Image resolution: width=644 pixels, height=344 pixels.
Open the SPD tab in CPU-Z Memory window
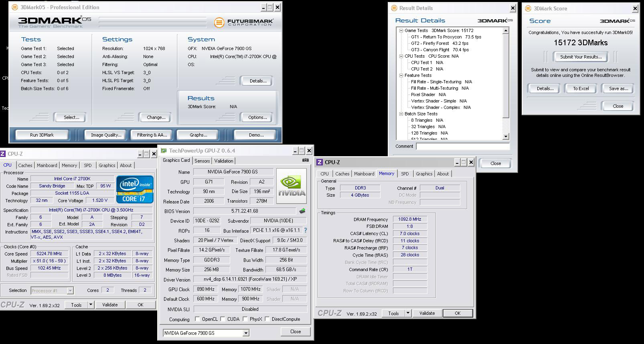point(405,174)
